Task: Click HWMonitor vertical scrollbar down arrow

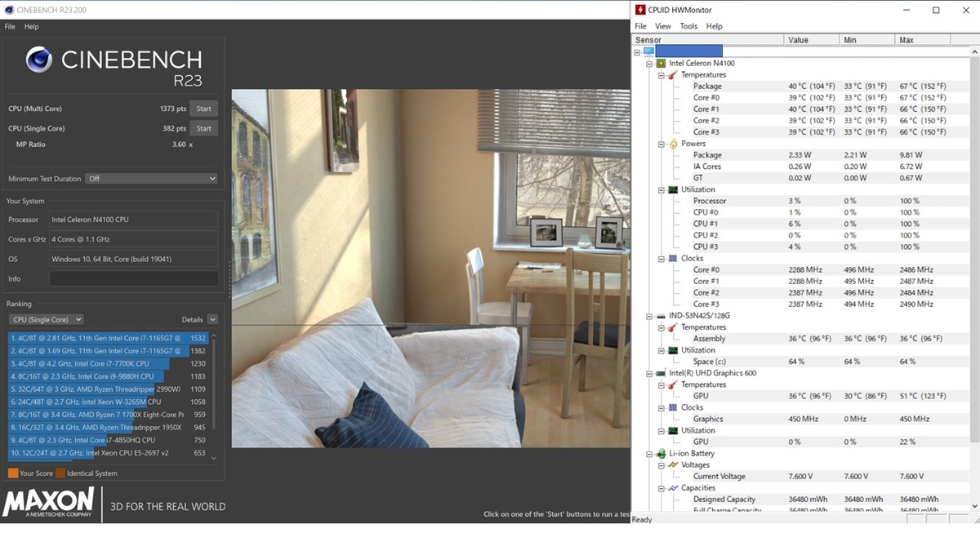Action: pos(975,506)
